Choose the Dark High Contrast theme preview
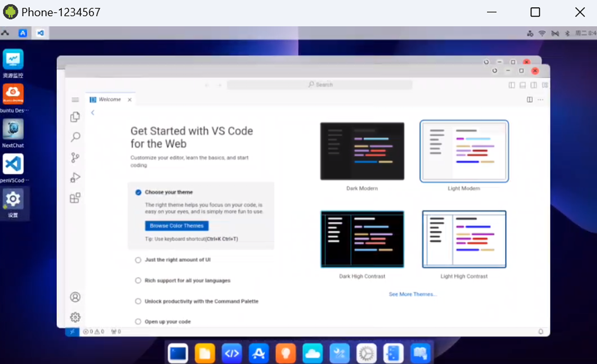The height and width of the screenshot is (364, 597). [x=362, y=239]
